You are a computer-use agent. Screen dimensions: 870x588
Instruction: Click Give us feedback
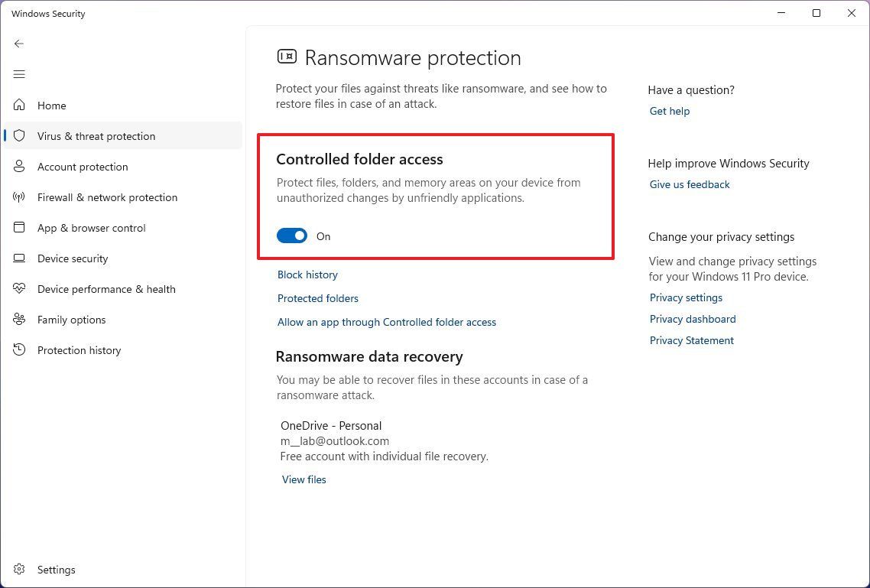click(x=689, y=184)
